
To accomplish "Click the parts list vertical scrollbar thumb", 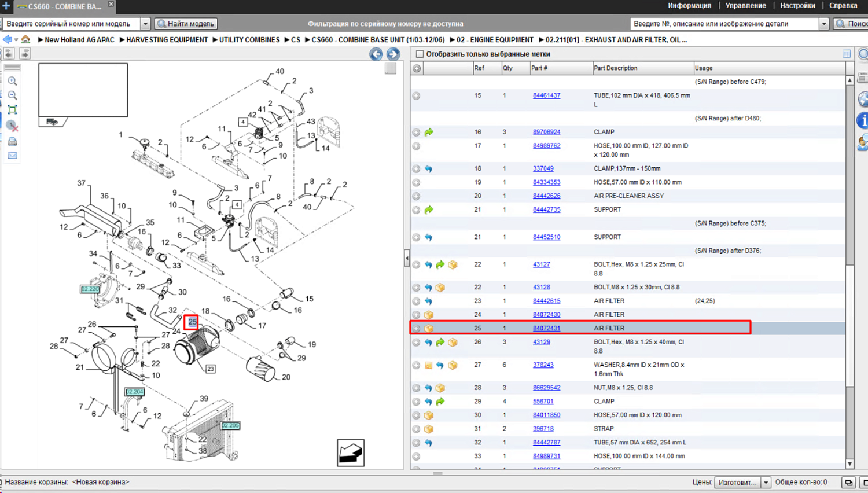I will tap(849, 325).
